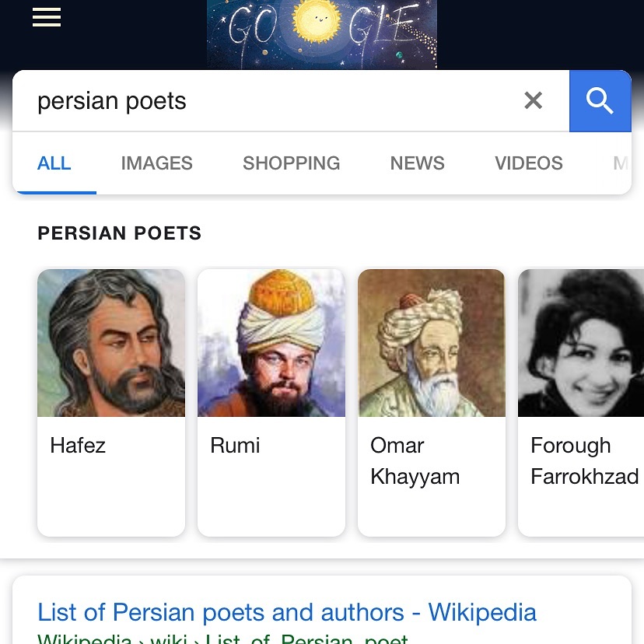Click the Omar Khayyam name label

[x=415, y=461]
